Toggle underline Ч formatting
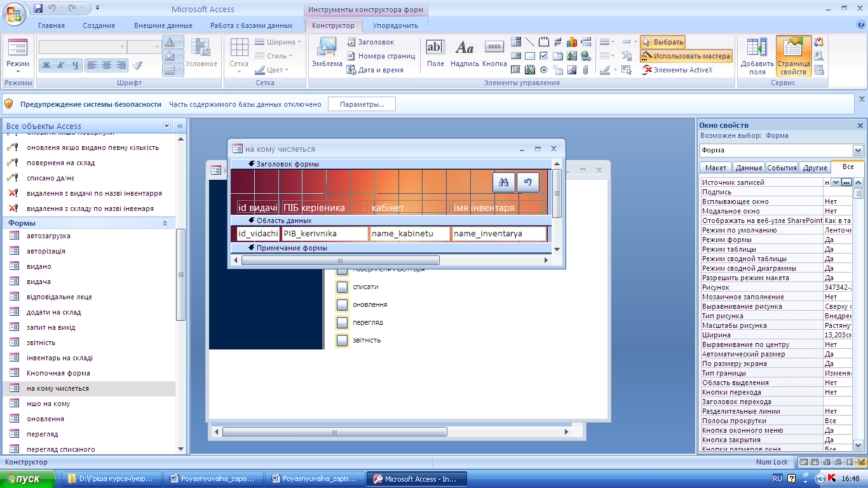This screenshot has width=868, height=488. coord(75,65)
